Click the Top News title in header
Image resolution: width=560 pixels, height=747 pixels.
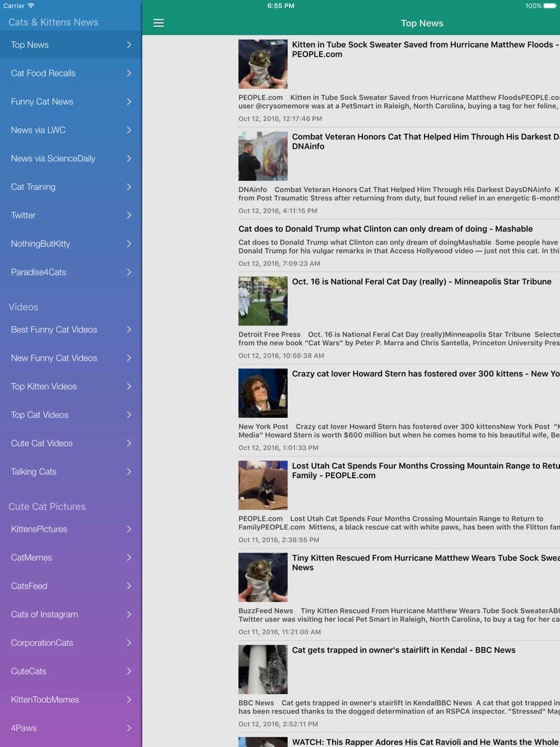[x=422, y=23]
